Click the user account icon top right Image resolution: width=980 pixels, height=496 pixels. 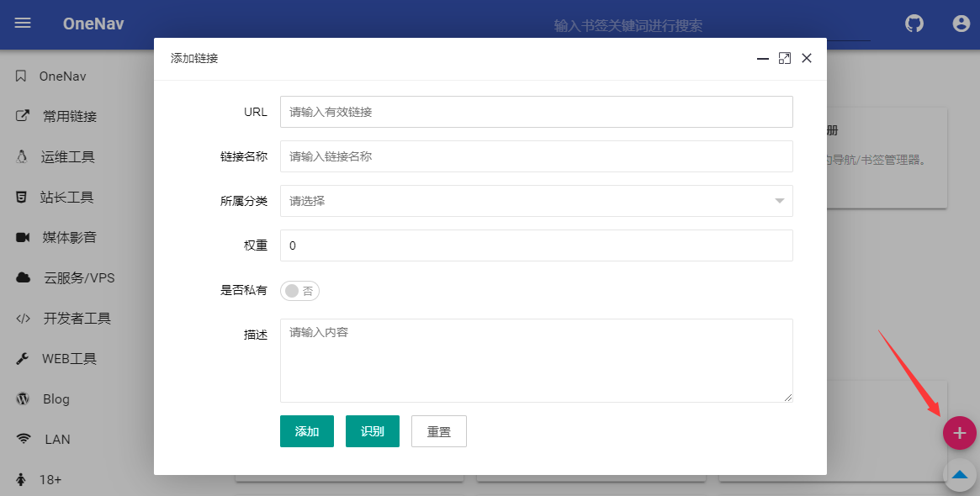pos(961,24)
